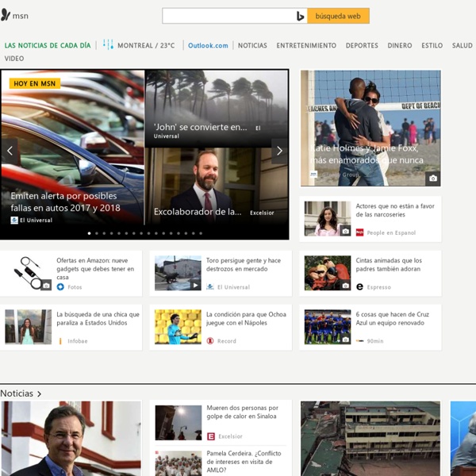Open the Entretenimiento menu item
This screenshot has width=476, height=476.
[306, 46]
